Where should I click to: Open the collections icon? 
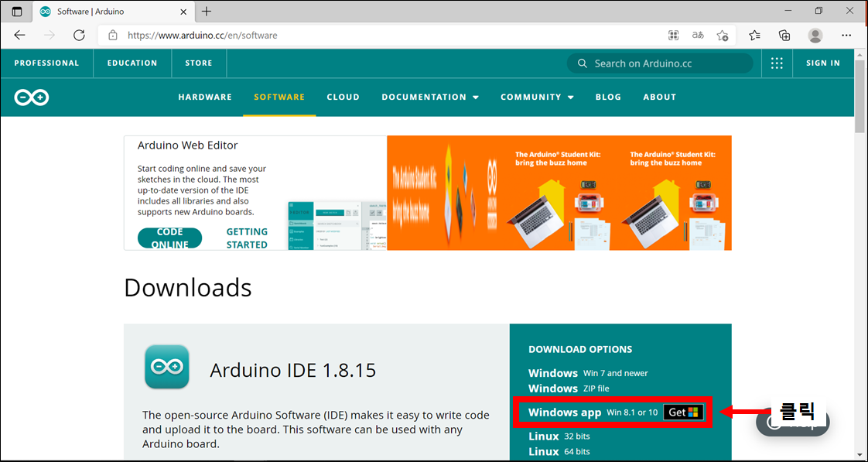point(784,36)
